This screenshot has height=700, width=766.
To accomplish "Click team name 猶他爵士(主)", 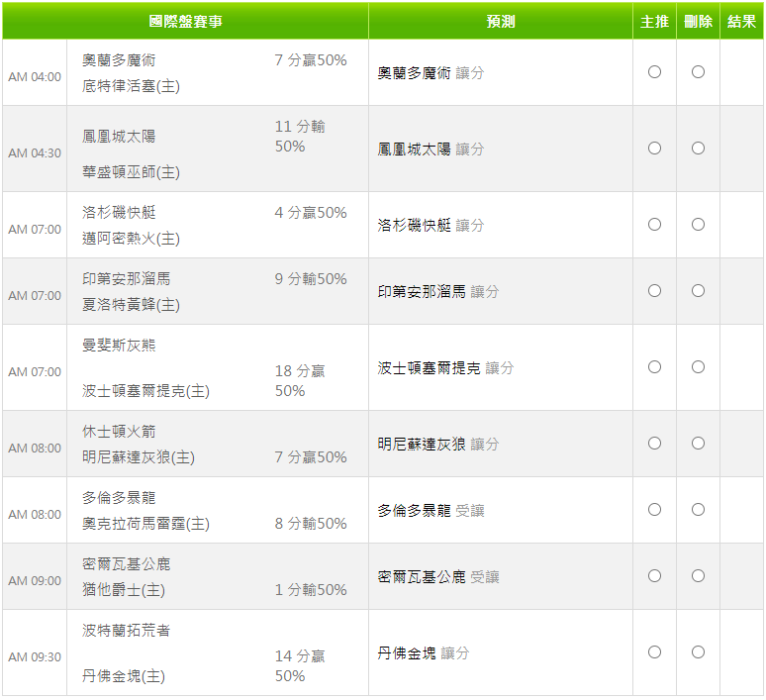I will coord(124,589).
